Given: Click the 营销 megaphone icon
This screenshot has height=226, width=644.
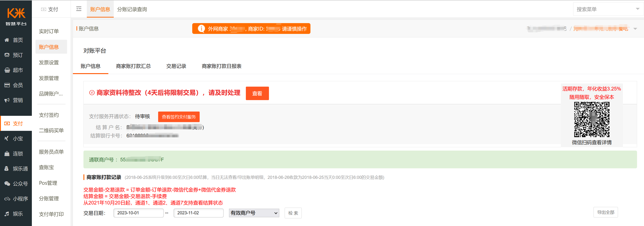Looking at the screenshot, I should click(7, 100).
